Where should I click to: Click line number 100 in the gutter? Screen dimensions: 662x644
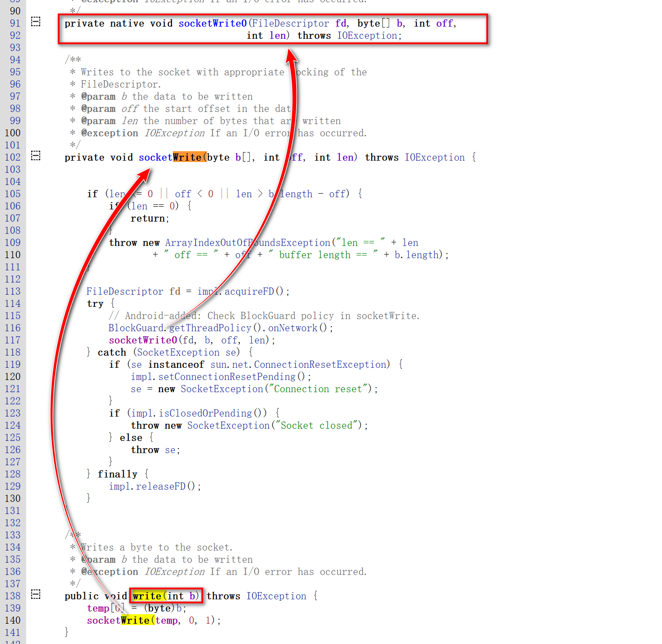[x=13, y=133]
